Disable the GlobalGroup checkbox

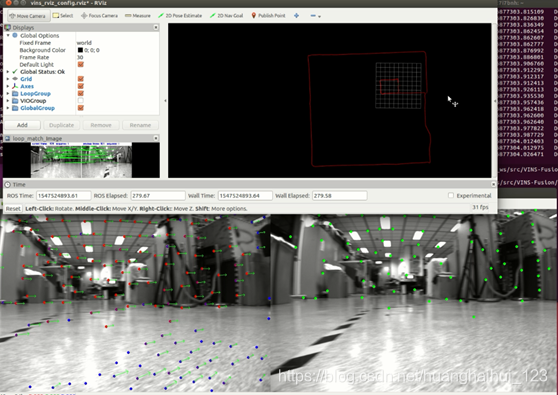(x=81, y=108)
